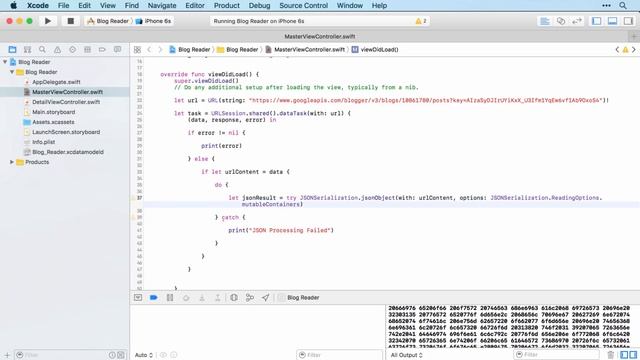Toggle breakpoints activation in debug bar
640x360 pixels.
[x=153, y=298]
